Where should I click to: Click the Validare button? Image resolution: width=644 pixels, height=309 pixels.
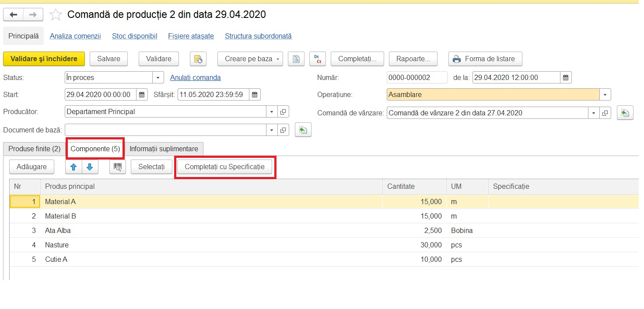158,59
